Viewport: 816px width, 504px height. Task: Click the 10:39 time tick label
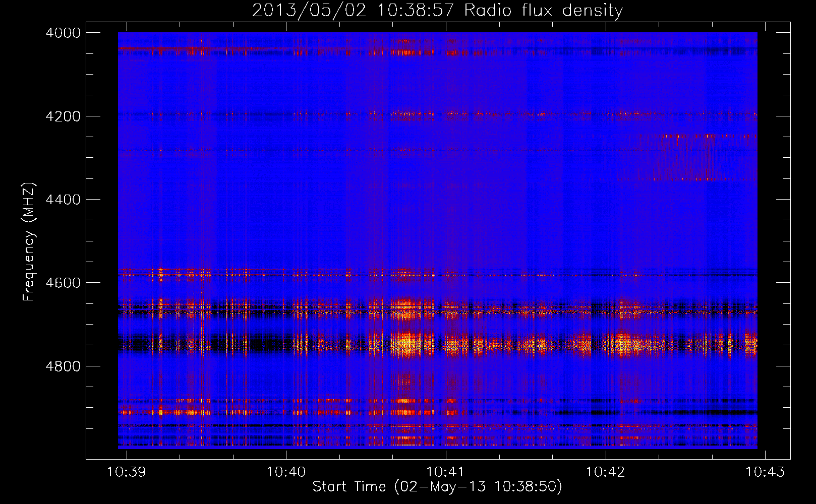click(127, 472)
